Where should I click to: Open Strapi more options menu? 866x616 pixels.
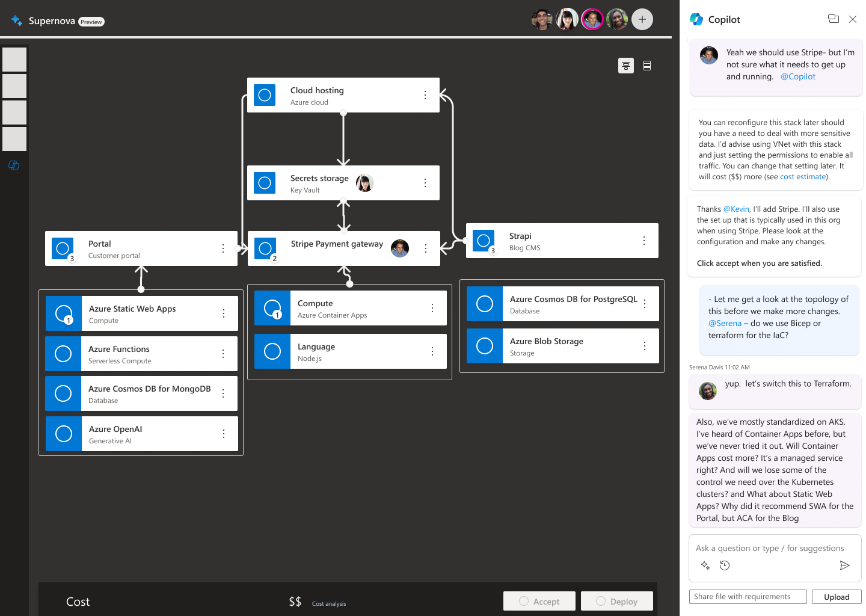point(644,241)
